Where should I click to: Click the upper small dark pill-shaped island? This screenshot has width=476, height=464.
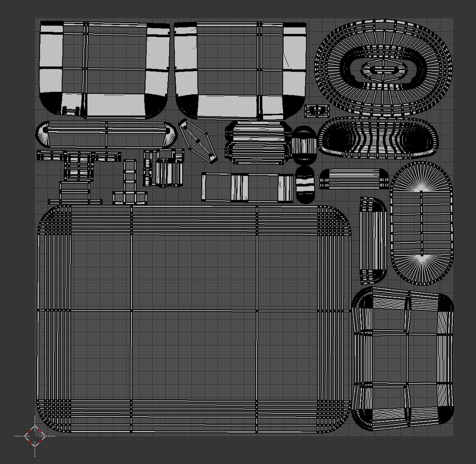pos(304,145)
